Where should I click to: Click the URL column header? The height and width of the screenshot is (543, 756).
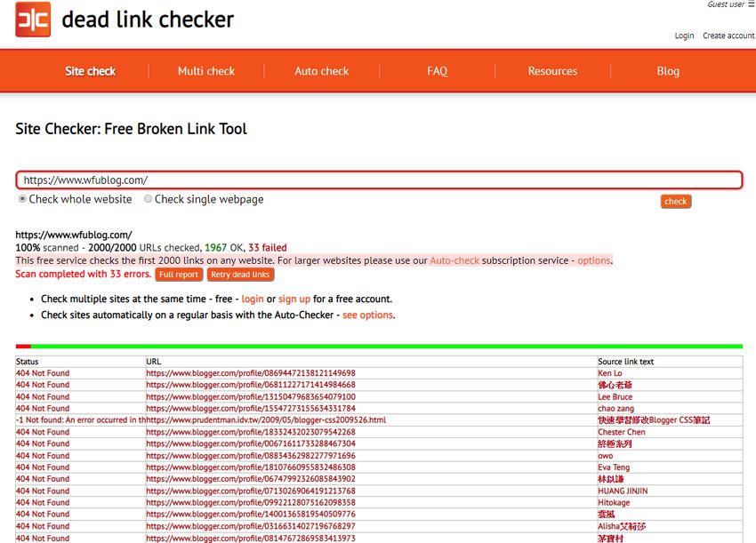(x=154, y=362)
